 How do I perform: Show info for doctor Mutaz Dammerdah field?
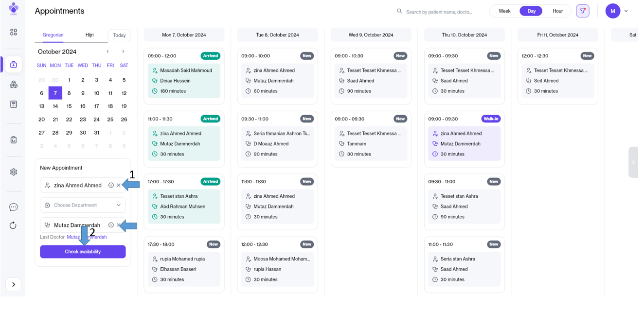point(111,225)
